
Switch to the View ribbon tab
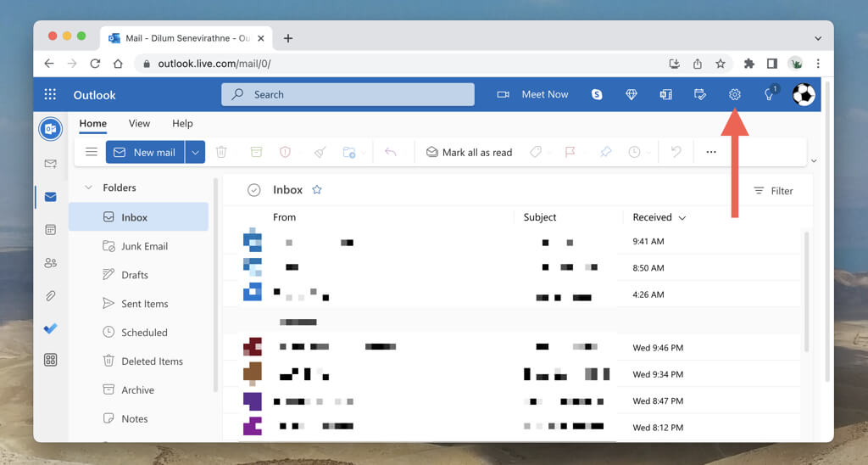[139, 124]
